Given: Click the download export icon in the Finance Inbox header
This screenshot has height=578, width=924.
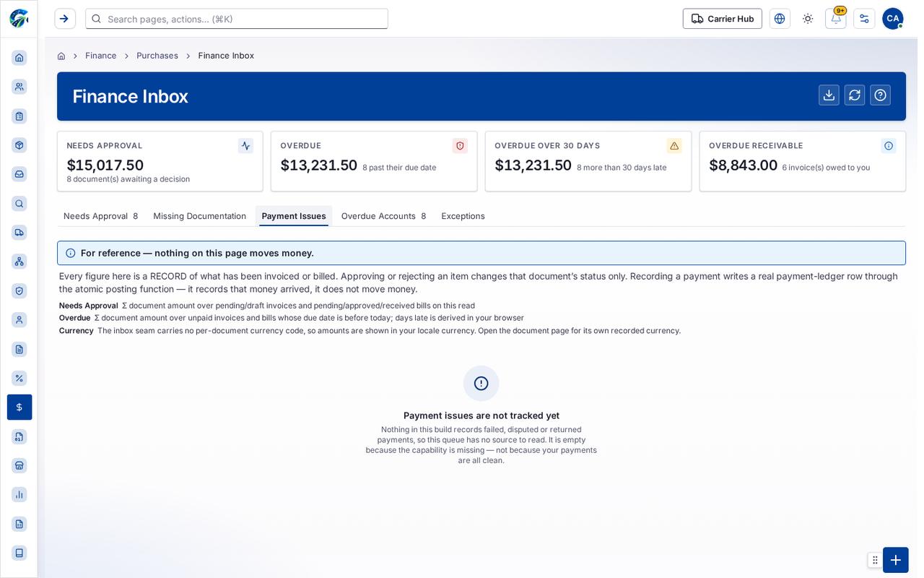Looking at the screenshot, I should (x=829, y=95).
